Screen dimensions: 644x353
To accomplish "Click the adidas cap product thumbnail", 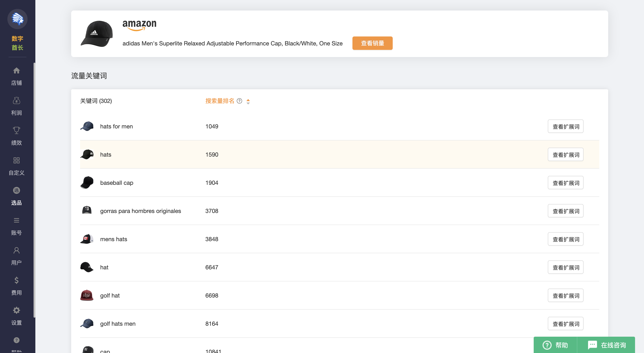I will click(97, 34).
